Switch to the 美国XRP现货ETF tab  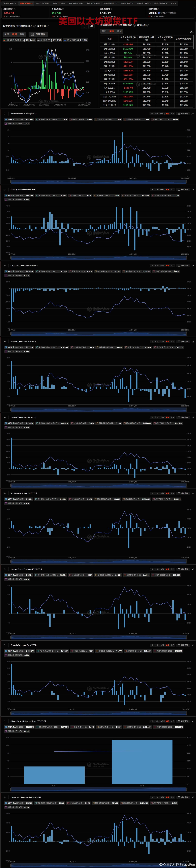pos(42,3)
